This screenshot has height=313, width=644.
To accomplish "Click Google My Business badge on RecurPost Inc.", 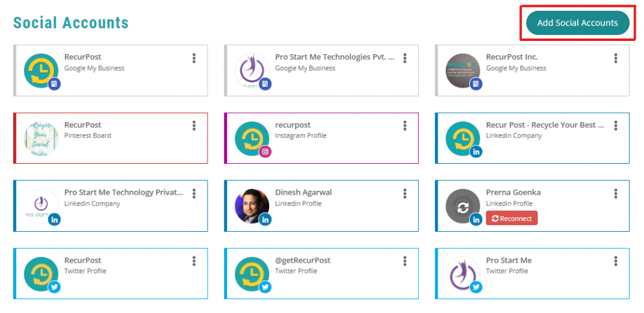I will coord(476,84).
